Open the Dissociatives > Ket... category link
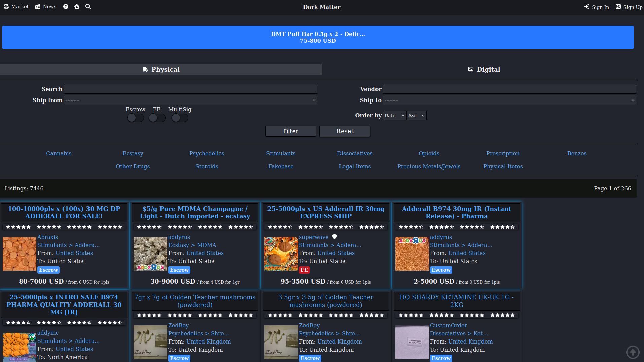 click(x=459, y=333)
